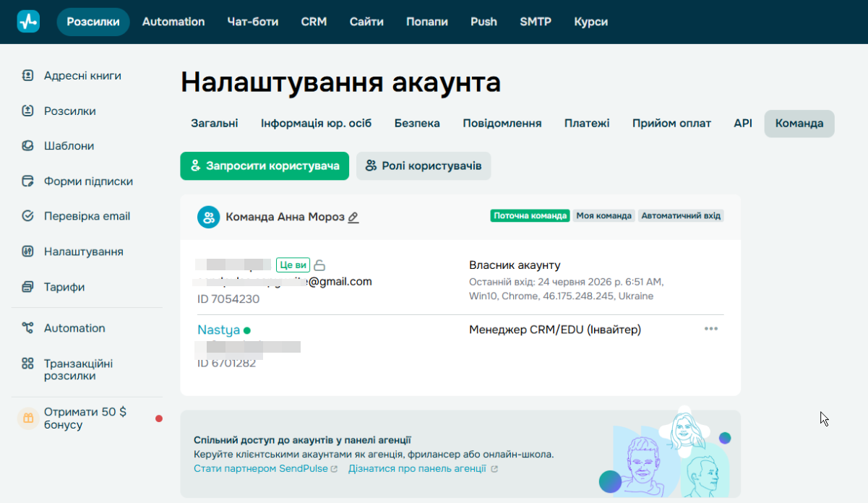Click the SendPulse logo icon
The height and width of the screenshot is (503, 868).
28,22
